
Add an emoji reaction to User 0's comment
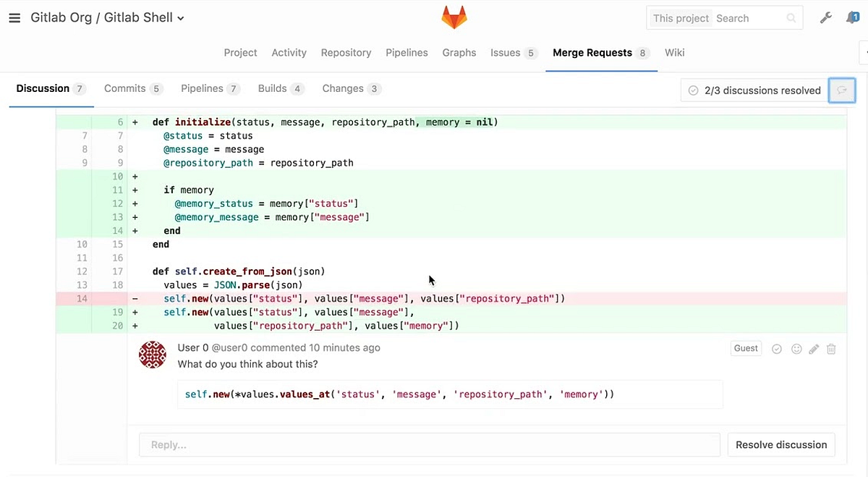click(796, 349)
